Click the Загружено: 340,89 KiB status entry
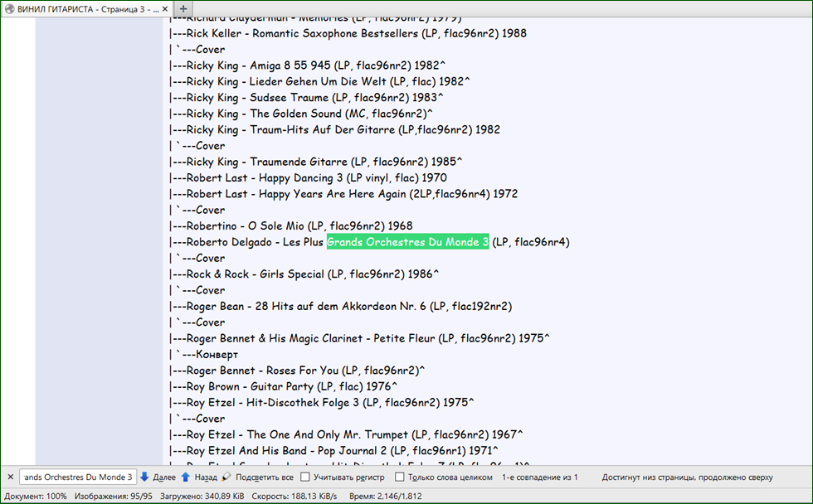Screen dimensions: 813x504 coord(202,497)
